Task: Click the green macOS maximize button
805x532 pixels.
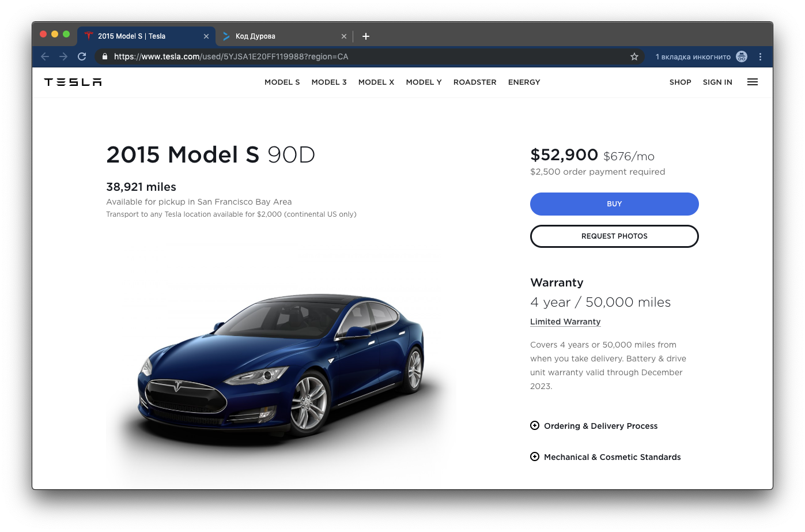Action: tap(66, 34)
